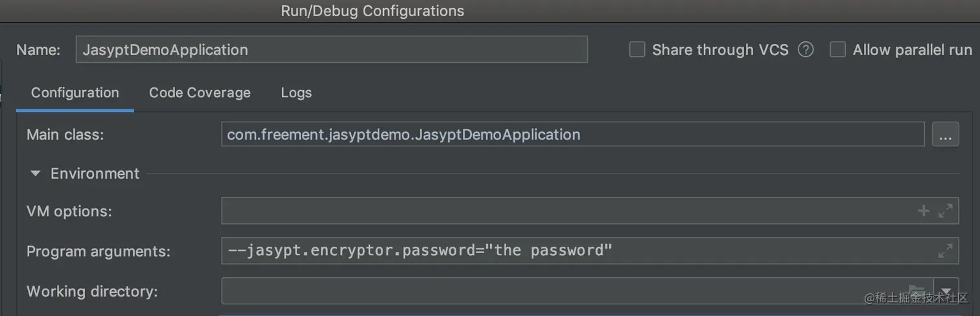Open the Working directory dropdown arrow

tap(946, 291)
